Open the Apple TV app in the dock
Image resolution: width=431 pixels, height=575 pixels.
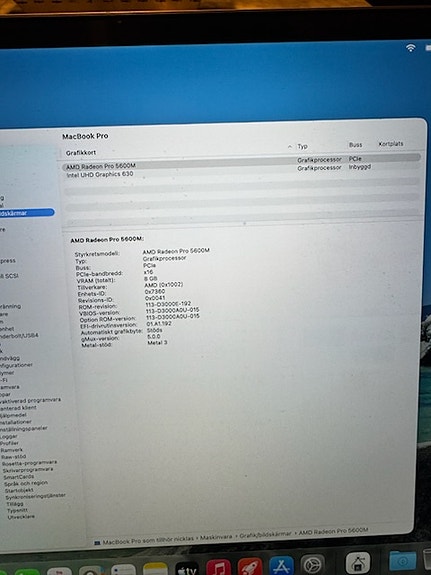tap(187, 568)
